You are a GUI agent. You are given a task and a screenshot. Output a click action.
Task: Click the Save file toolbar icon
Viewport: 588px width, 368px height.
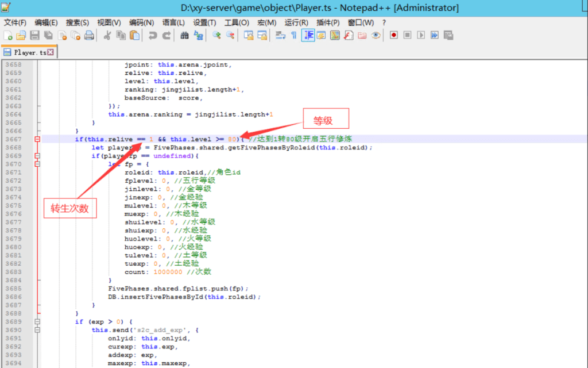pyautogui.click(x=34, y=35)
